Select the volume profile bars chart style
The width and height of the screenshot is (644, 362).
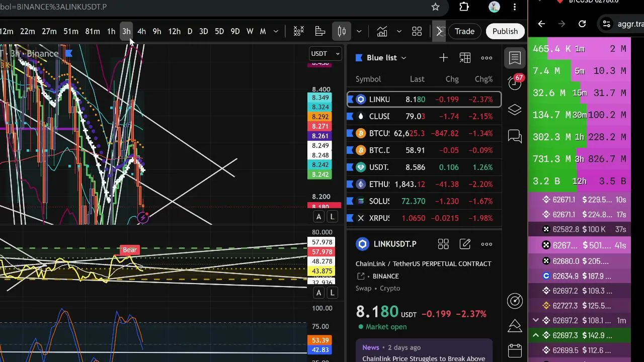click(x=320, y=32)
